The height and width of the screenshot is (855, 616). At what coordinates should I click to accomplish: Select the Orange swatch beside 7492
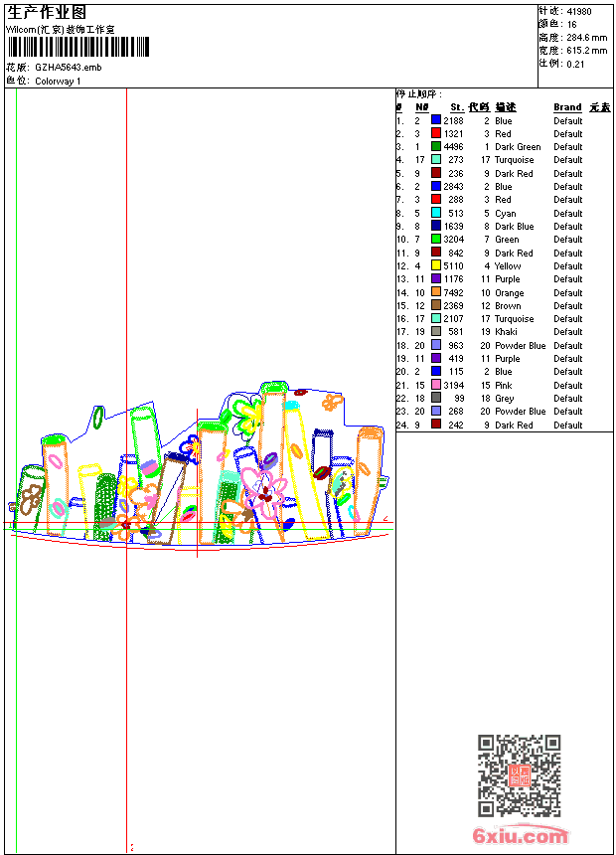[436, 292]
